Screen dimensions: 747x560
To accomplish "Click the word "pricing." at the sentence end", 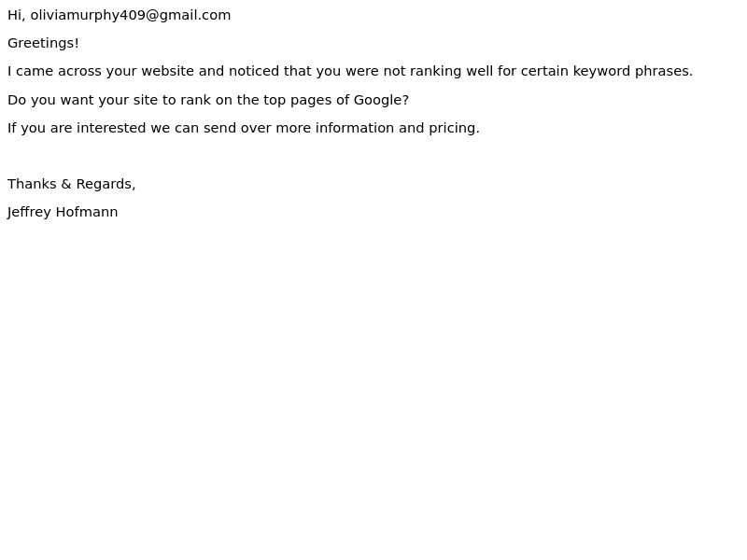I will (x=454, y=129).
